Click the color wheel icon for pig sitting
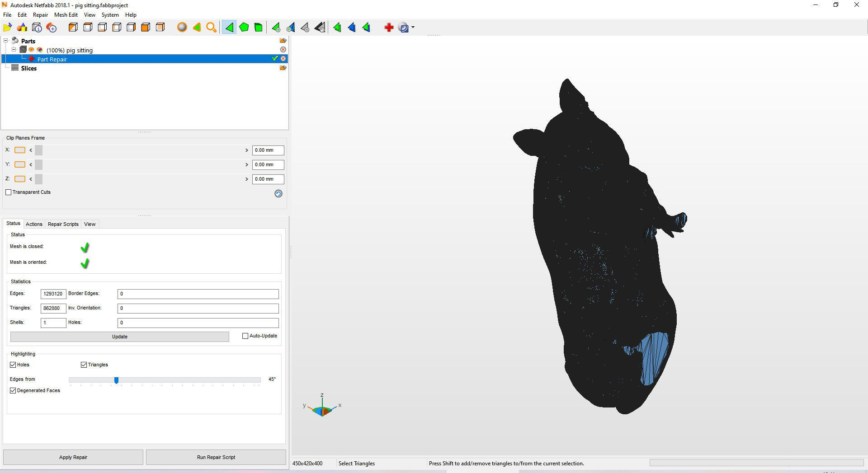 coord(40,50)
